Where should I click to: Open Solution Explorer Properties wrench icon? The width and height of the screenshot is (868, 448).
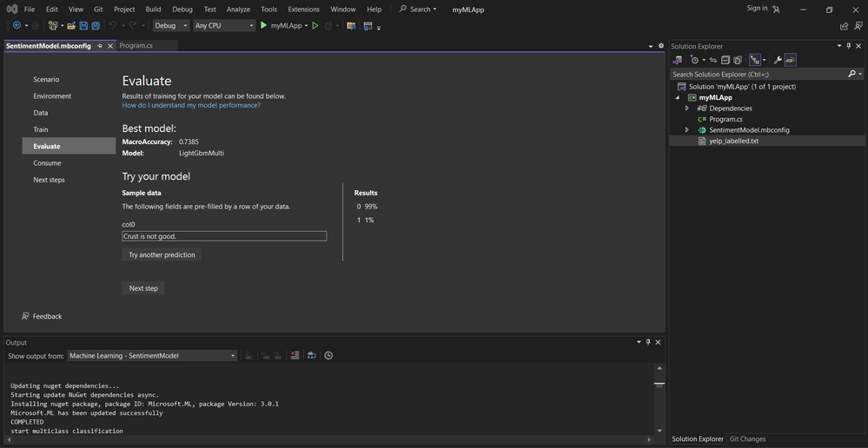pyautogui.click(x=778, y=60)
